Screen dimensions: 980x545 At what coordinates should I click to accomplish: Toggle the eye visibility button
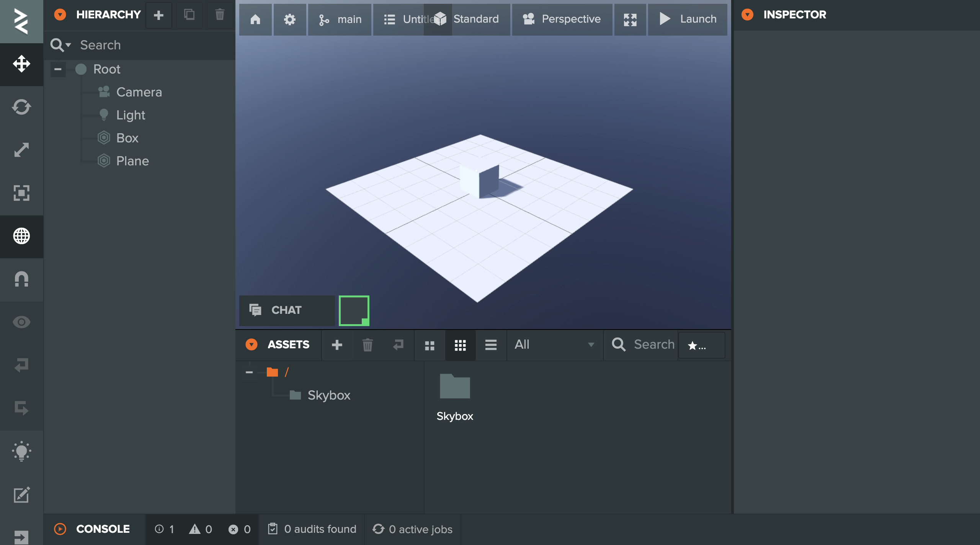coord(21,322)
